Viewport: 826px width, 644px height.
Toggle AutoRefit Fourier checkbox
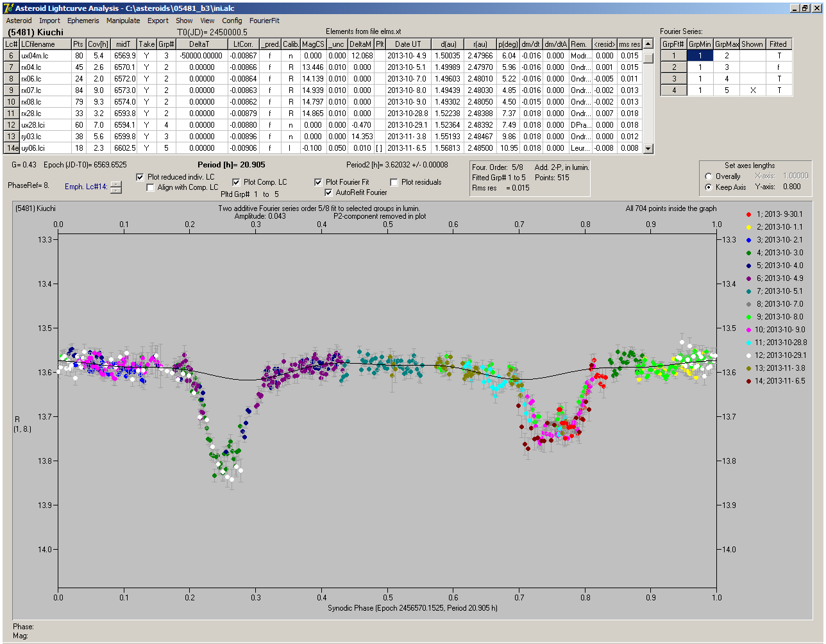pyautogui.click(x=329, y=192)
